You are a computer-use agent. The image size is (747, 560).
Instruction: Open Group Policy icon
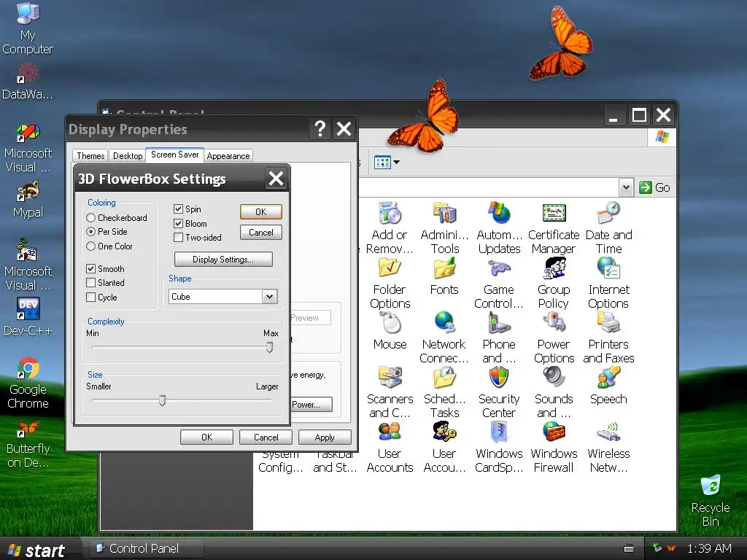point(554,267)
